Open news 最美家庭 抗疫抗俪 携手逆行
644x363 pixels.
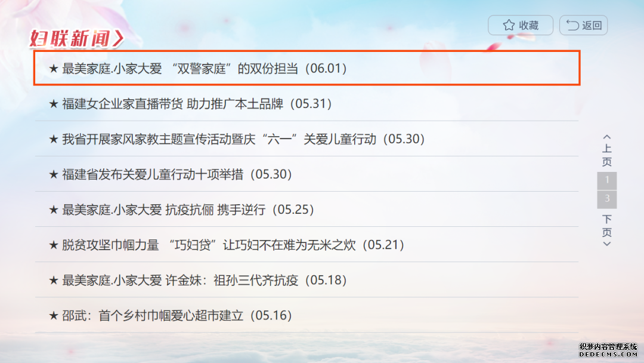(x=307, y=210)
